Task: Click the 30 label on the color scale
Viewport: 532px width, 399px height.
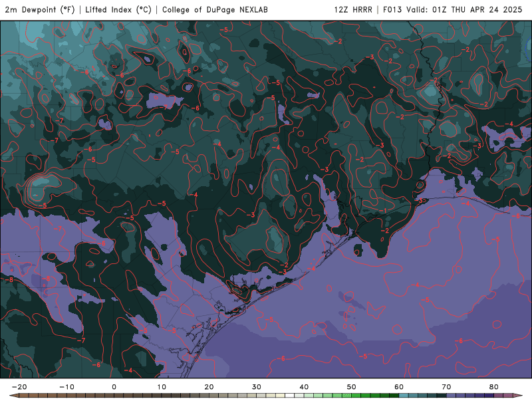Action: [257, 387]
